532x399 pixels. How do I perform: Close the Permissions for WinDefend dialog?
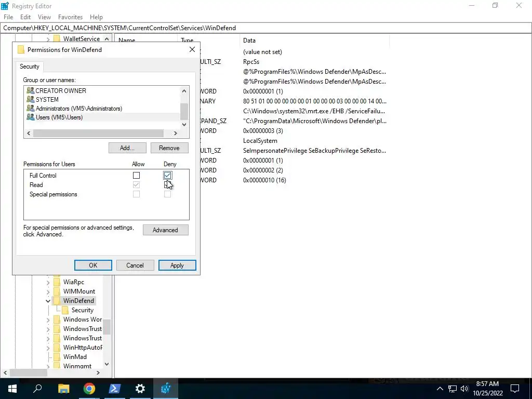192,49
